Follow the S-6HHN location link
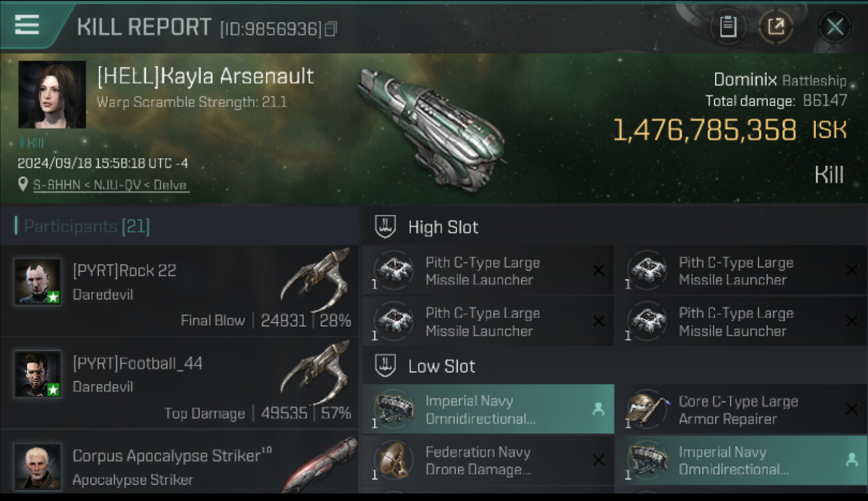This screenshot has height=501, width=868. tap(111, 185)
